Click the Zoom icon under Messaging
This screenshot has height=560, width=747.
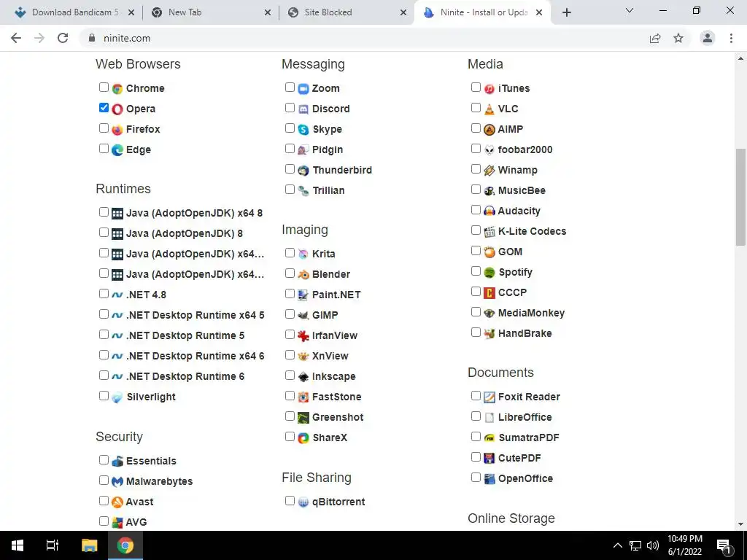[303, 88]
